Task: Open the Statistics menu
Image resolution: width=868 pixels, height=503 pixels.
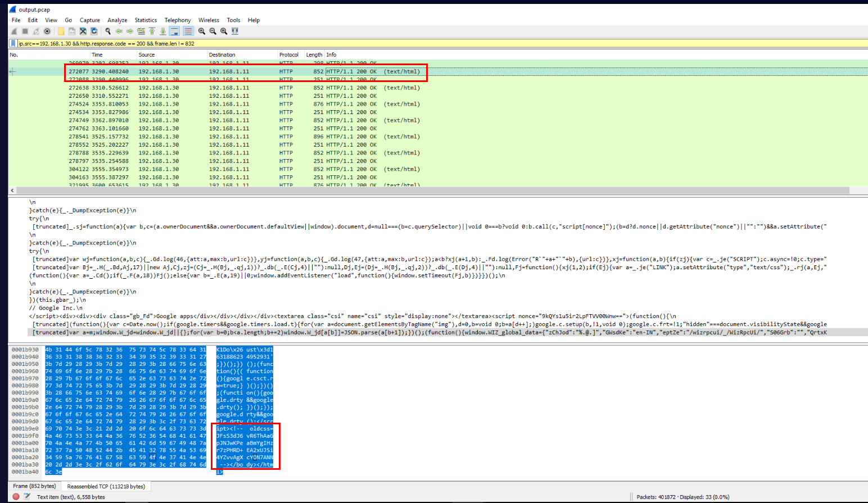Action: [146, 20]
